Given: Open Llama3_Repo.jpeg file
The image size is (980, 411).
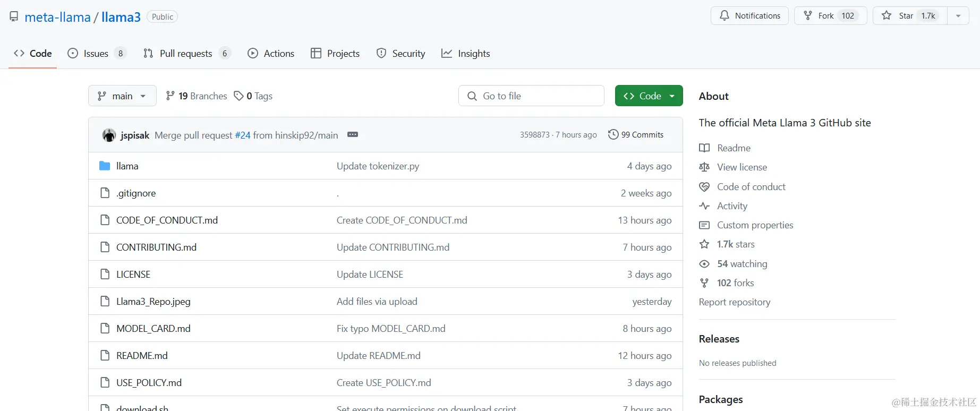Looking at the screenshot, I should (x=153, y=301).
